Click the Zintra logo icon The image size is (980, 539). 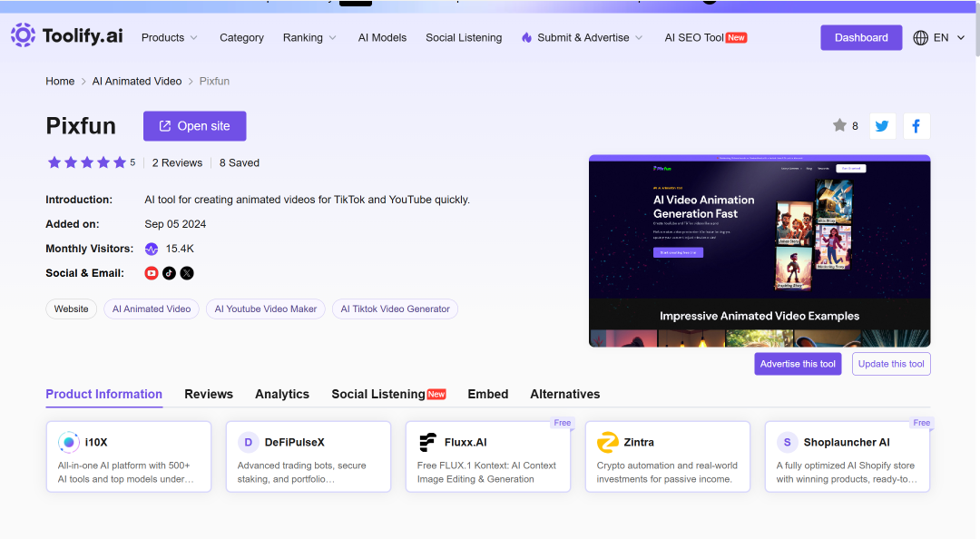[607, 442]
